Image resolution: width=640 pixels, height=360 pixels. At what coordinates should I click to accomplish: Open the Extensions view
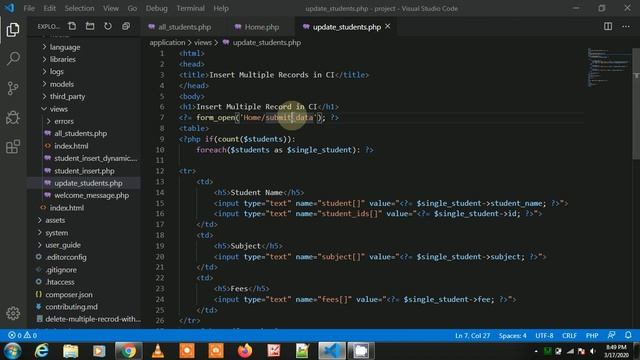tap(13, 147)
